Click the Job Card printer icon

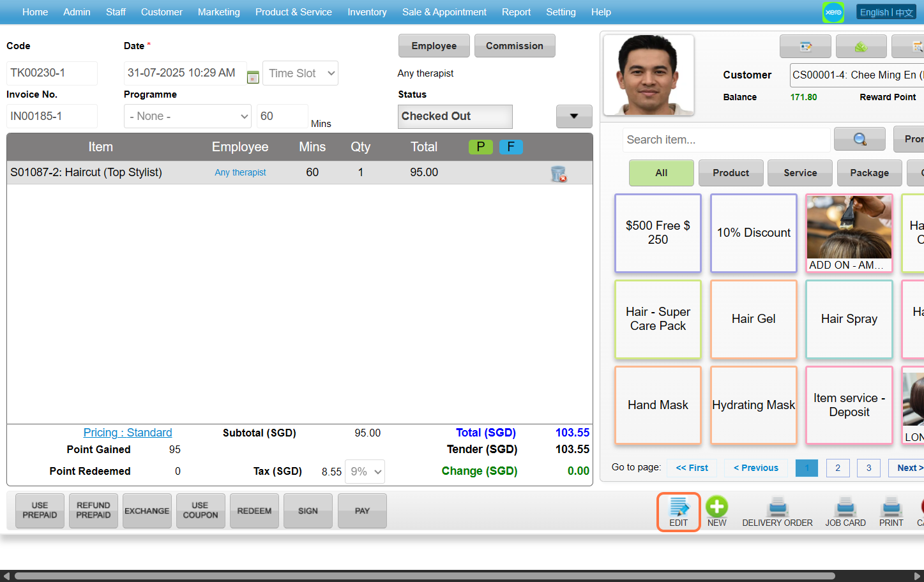pyautogui.click(x=845, y=508)
